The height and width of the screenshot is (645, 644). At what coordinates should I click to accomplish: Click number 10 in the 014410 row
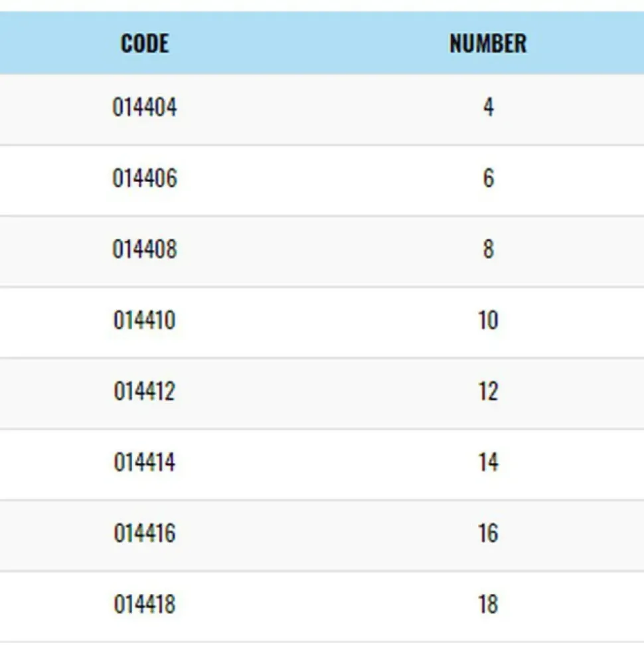pos(488,320)
